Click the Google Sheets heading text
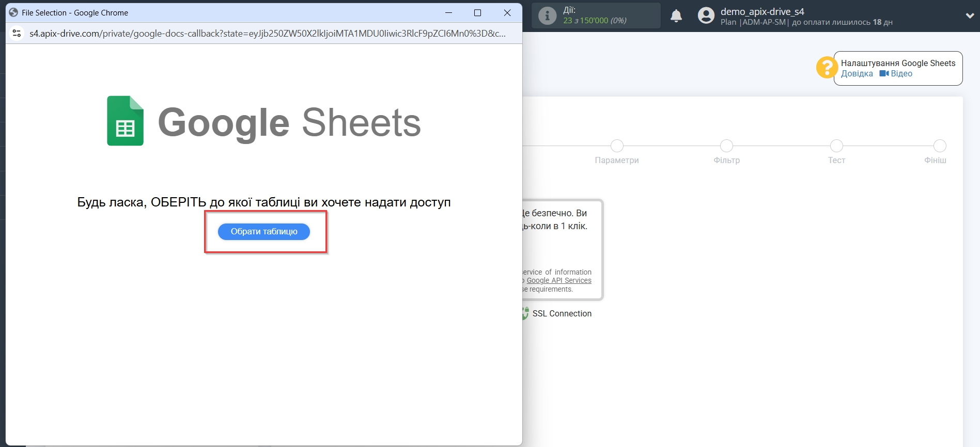The width and height of the screenshot is (980, 447). [x=289, y=123]
